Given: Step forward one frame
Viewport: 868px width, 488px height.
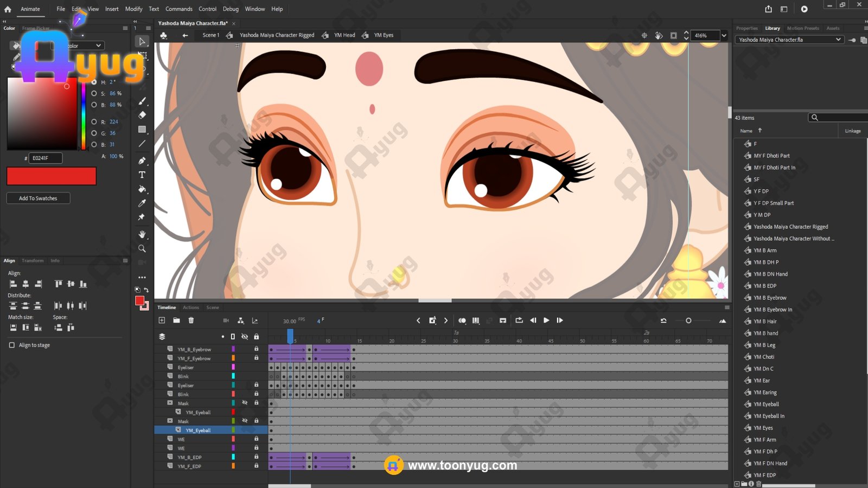Looking at the screenshot, I should click(560, 320).
